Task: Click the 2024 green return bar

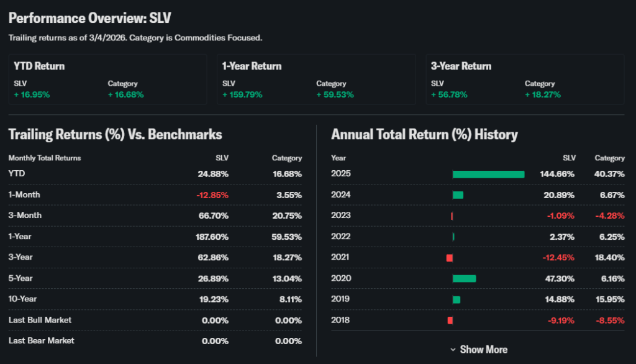Action: tap(458, 195)
